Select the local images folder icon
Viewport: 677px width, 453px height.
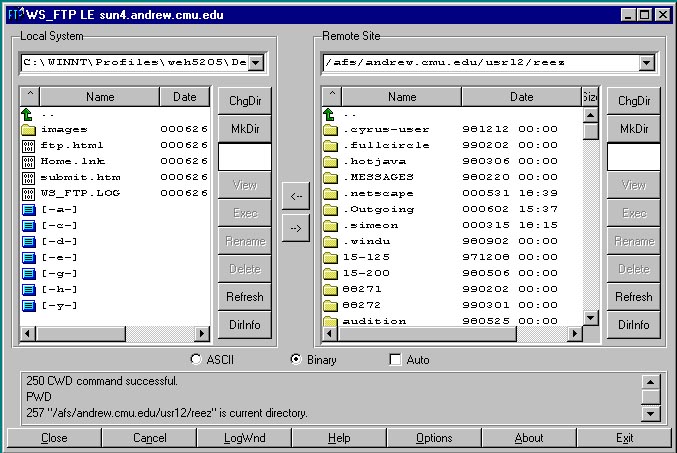click(28, 130)
